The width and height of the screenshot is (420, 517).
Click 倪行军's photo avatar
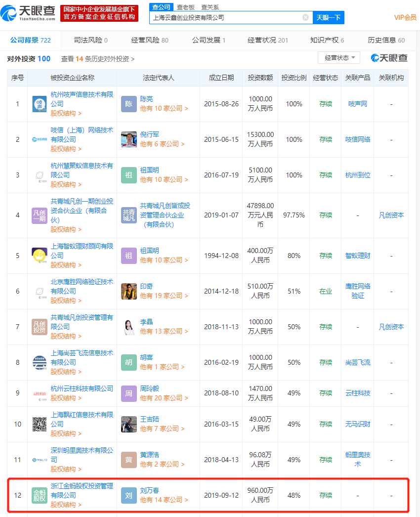129,139
